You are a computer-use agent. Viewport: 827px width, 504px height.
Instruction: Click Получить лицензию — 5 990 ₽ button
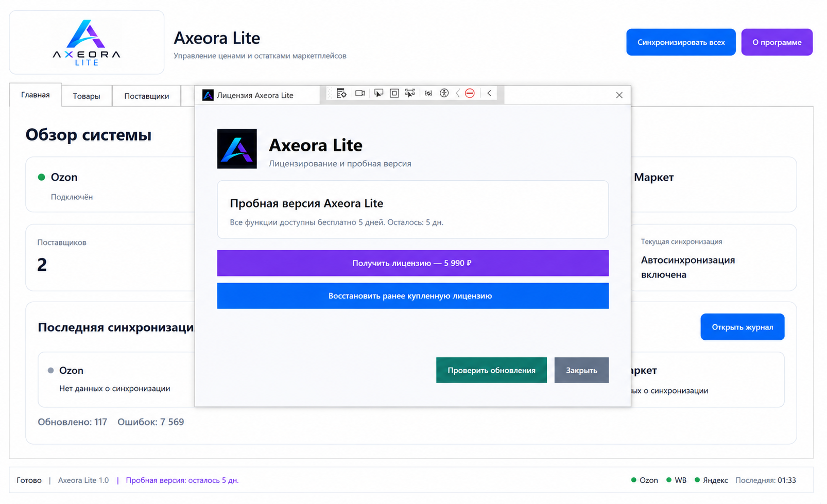[412, 263]
